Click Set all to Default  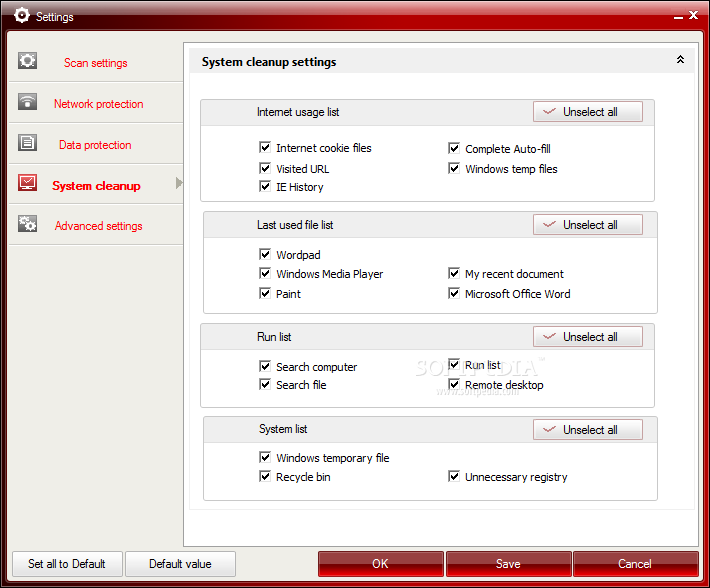pos(66,564)
